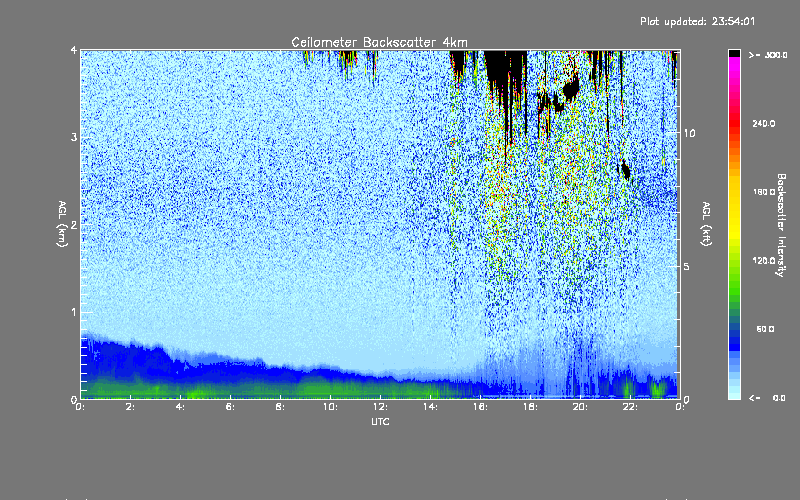This screenshot has height=500, width=800.
Task: Click the magenta band of the colorbar
Action: tap(734, 64)
